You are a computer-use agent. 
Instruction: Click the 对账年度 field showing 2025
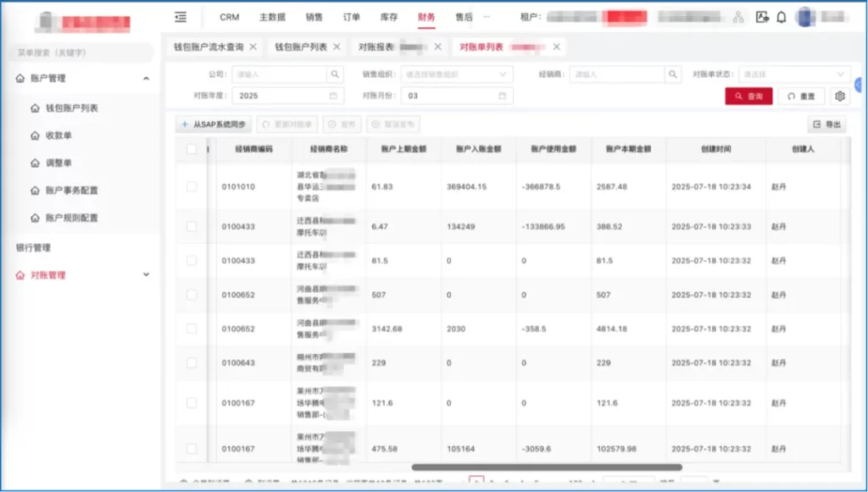point(288,96)
